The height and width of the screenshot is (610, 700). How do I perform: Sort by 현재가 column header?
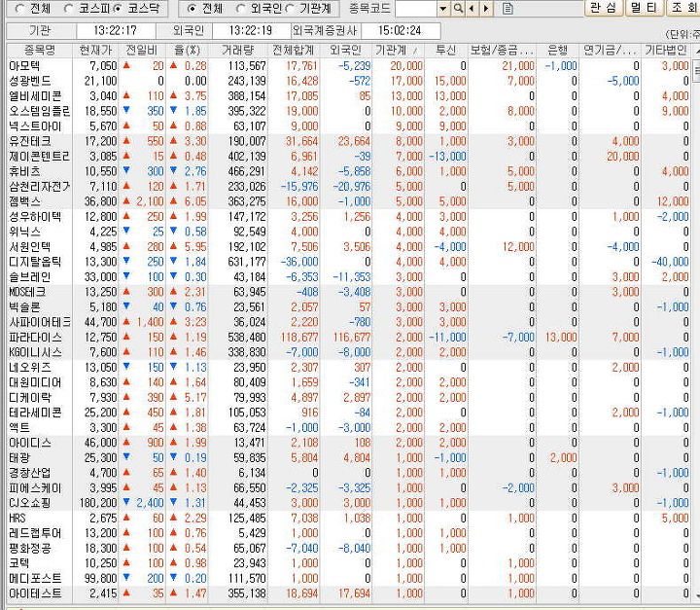(95, 50)
